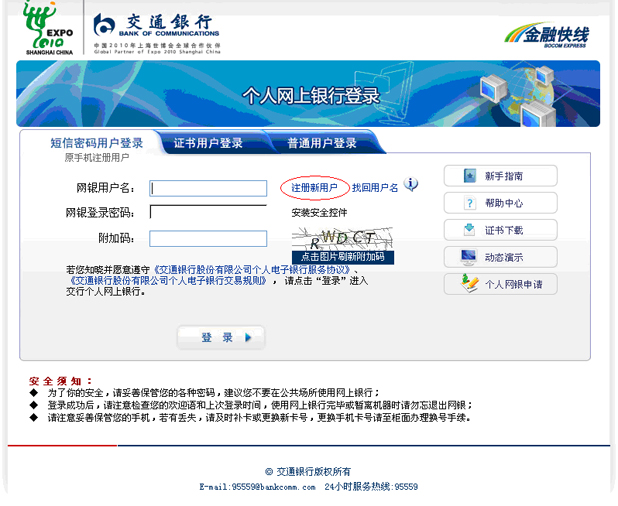Open the 个人电子银行交易规则 link
The width and height of the screenshot is (618, 506).
(x=169, y=280)
